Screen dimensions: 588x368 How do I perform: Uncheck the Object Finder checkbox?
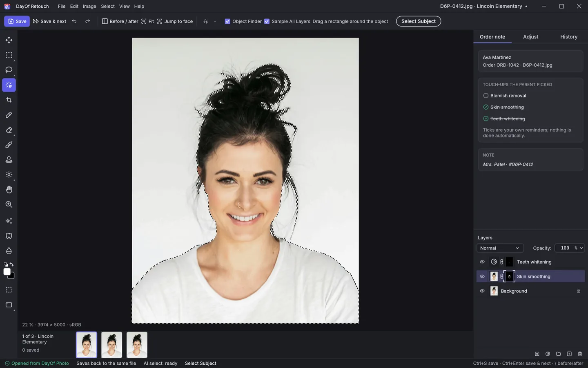pyautogui.click(x=227, y=21)
